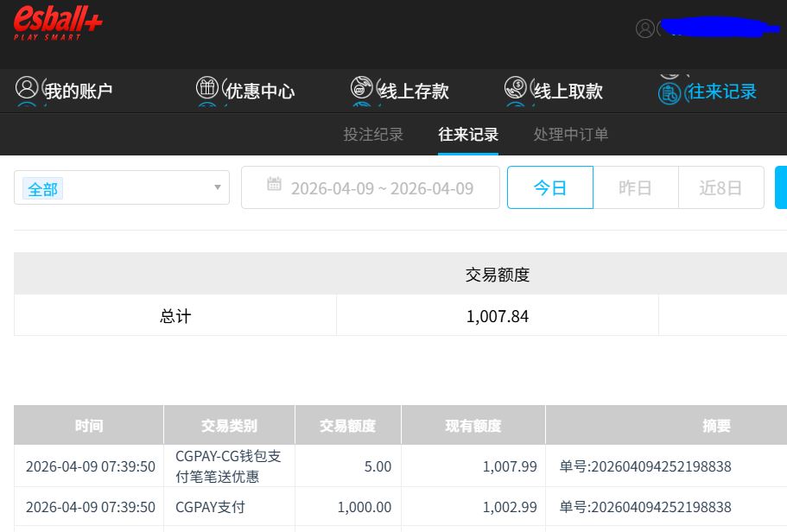
Task: Click the 时间 column header
Action: pyautogui.click(x=89, y=425)
